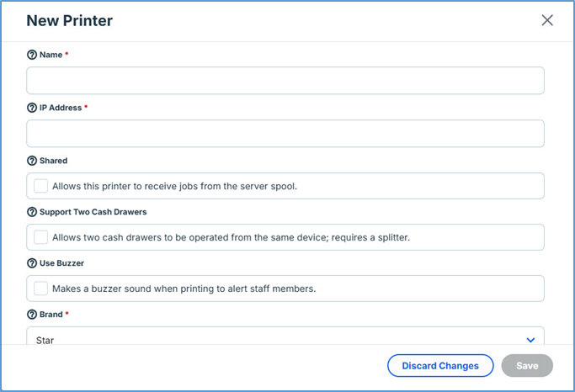Enable the Shared printer checkbox
575x392 pixels.
(40, 186)
